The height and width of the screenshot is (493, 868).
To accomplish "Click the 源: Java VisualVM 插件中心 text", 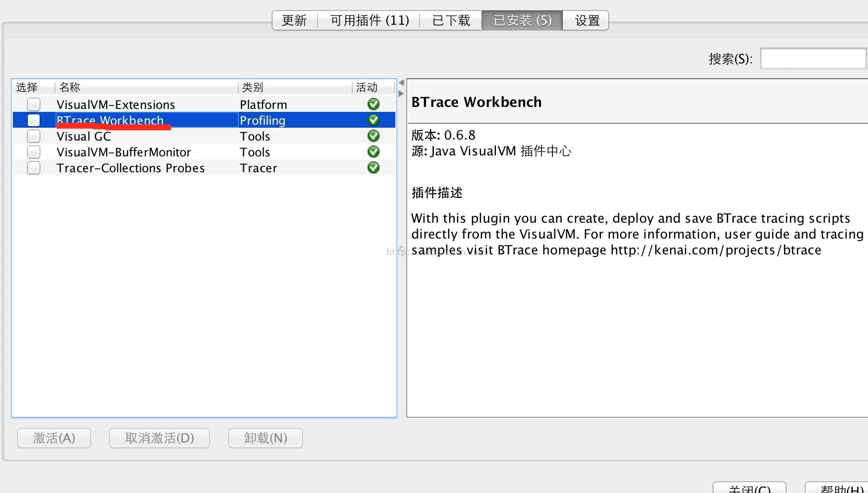I will click(491, 151).
